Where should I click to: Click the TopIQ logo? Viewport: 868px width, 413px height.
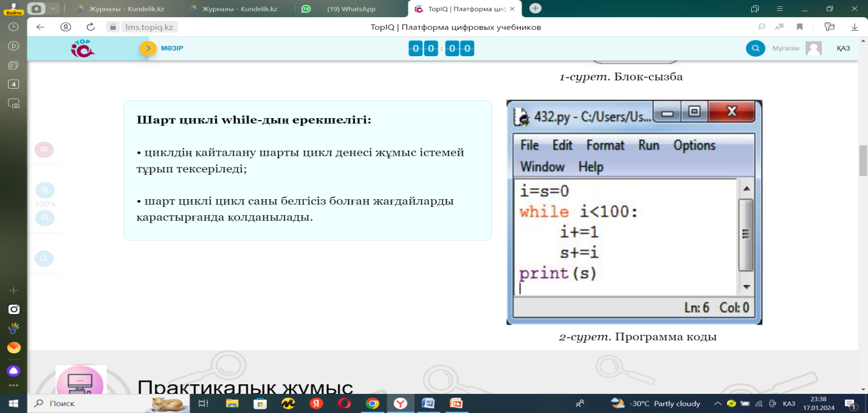pos(82,49)
